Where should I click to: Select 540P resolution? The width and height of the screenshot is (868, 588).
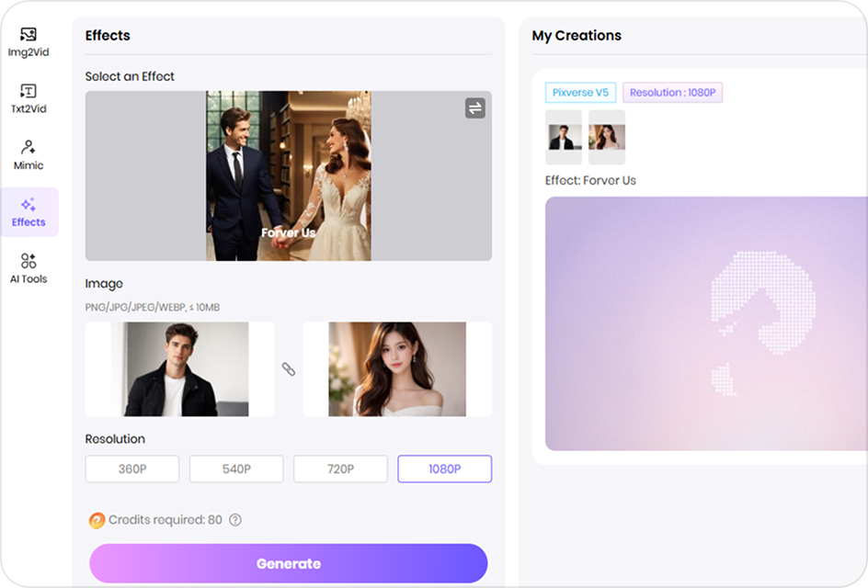pyautogui.click(x=235, y=469)
